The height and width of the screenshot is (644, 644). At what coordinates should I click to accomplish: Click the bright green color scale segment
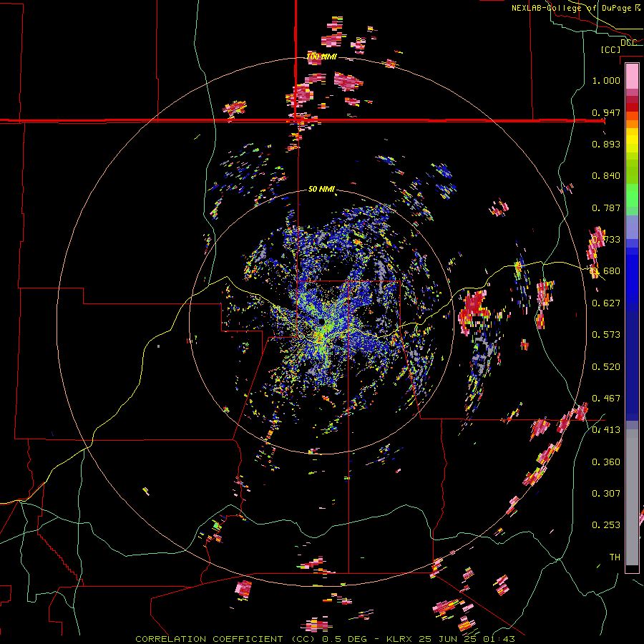coord(632,195)
